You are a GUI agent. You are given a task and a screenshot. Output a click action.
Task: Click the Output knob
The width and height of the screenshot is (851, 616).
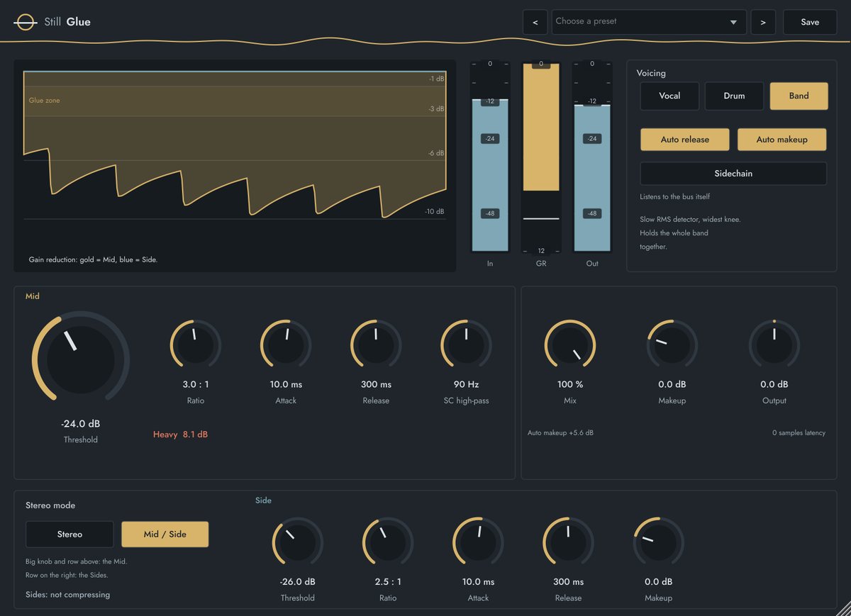coord(774,345)
